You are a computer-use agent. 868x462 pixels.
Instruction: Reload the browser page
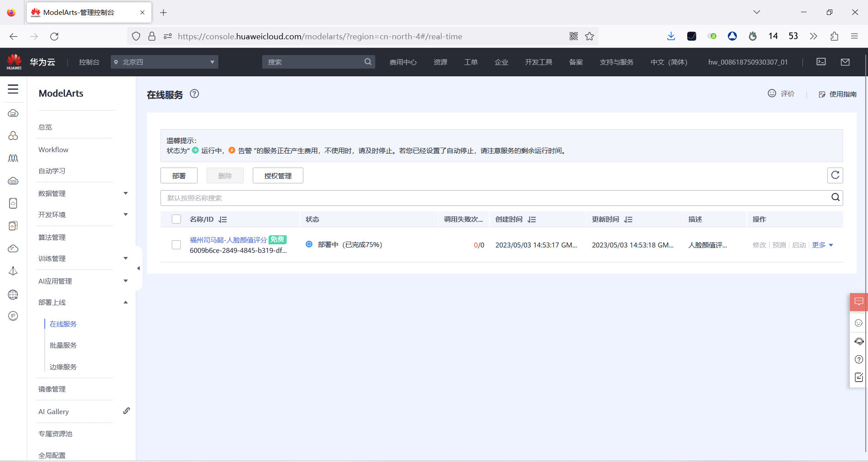pyautogui.click(x=54, y=36)
